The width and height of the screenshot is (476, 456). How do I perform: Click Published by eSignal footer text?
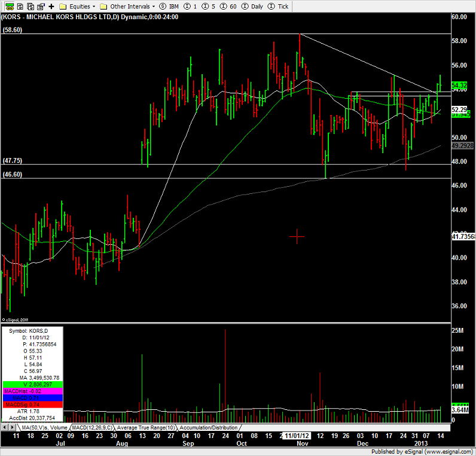click(x=422, y=452)
